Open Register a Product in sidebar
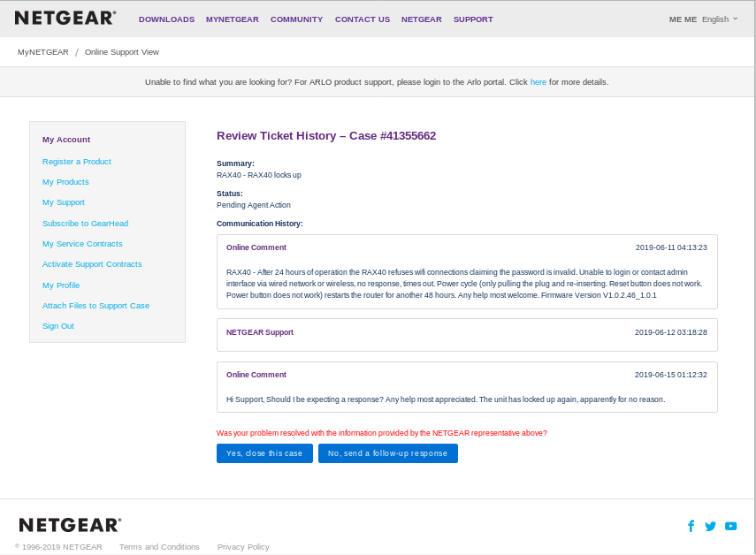This screenshot has height=555, width=756. 77,162
